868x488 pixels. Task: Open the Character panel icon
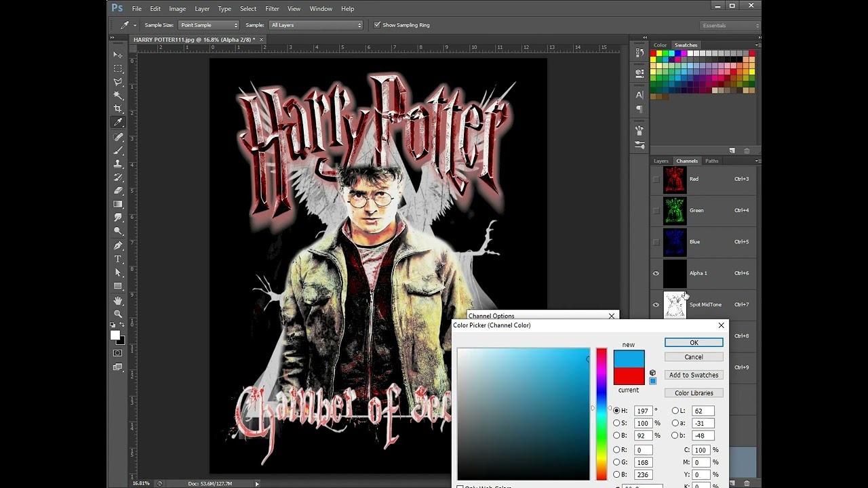point(639,96)
